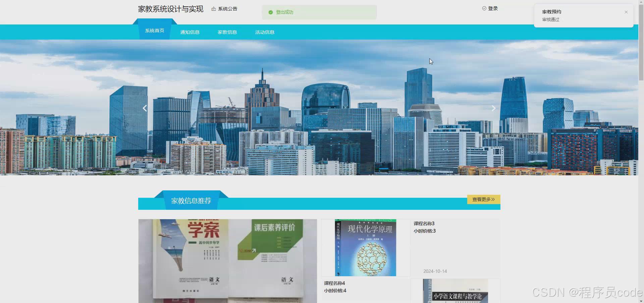This screenshot has height=303, width=644.
Task: Click the scrollbar up arrow
Action: [x=641, y=1]
